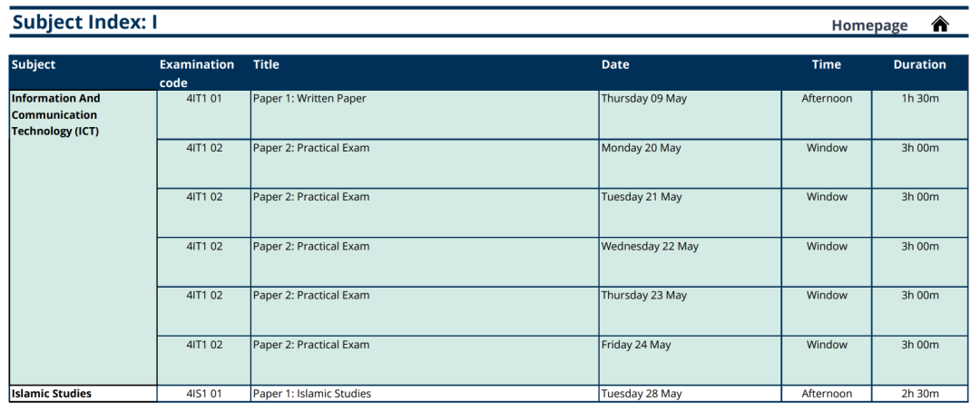The image size is (980, 411).
Task: Click the Thursday 09 May date cell
Action: point(690,115)
